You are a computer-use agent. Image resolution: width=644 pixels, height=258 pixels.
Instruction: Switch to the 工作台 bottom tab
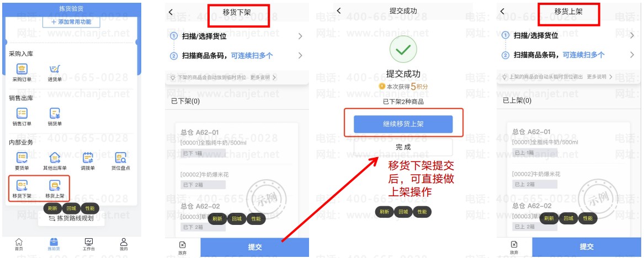click(89, 244)
